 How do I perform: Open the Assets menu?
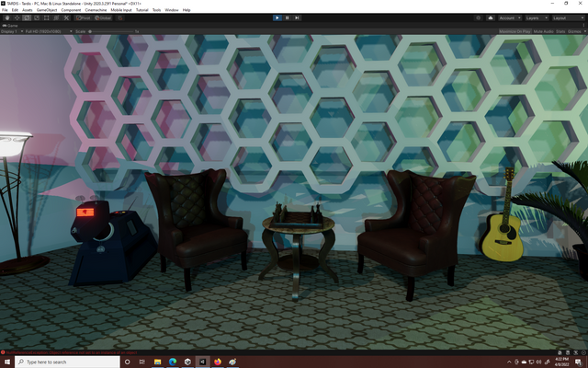[28, 10]
